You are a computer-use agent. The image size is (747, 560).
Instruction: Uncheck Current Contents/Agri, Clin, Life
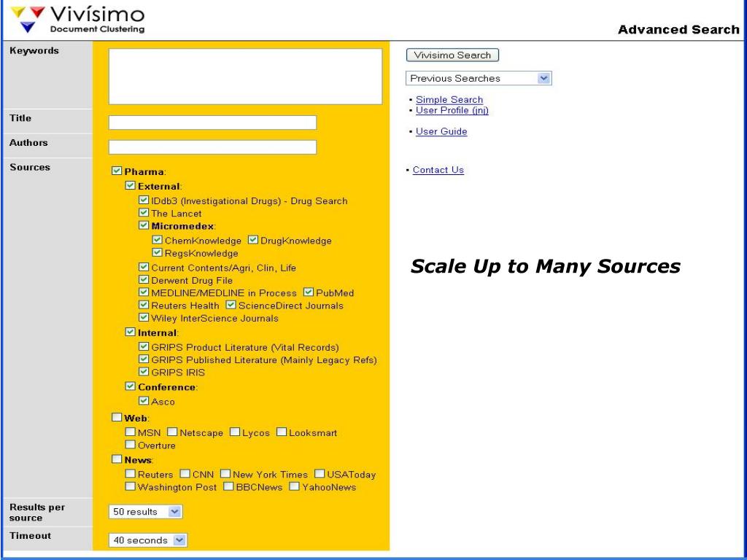[144, 267]
